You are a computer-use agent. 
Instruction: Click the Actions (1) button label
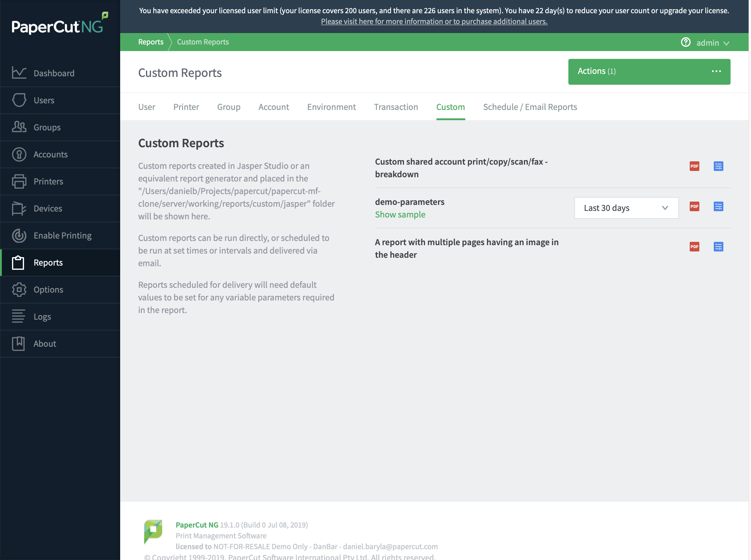tap(597, 71)
